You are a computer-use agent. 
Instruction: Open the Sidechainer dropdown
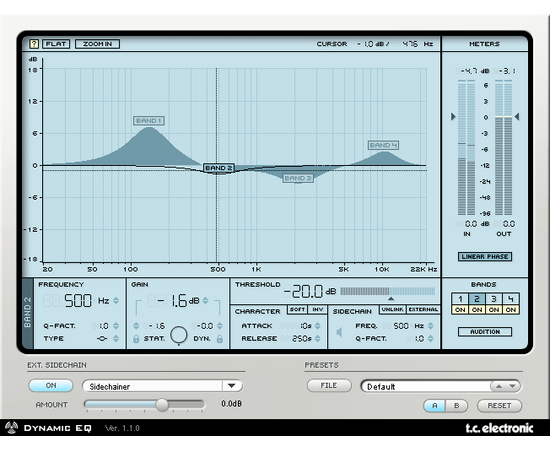[x=163, y=386]
